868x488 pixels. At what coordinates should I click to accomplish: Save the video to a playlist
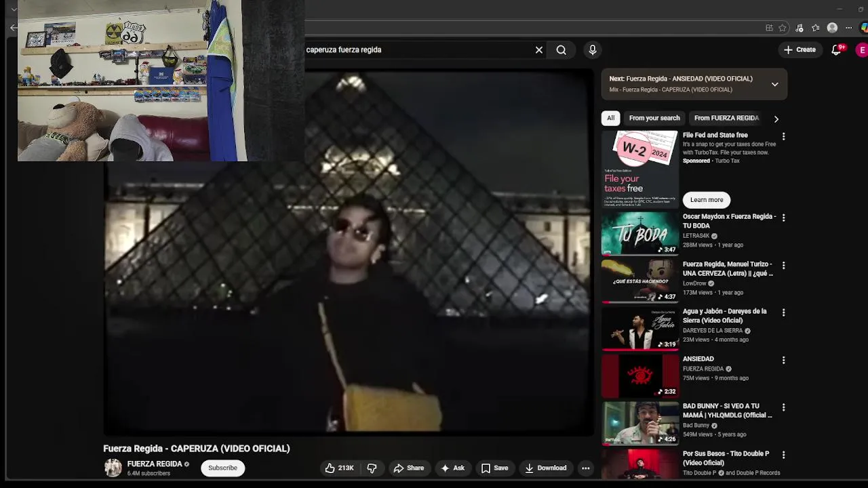click(494, 468)
